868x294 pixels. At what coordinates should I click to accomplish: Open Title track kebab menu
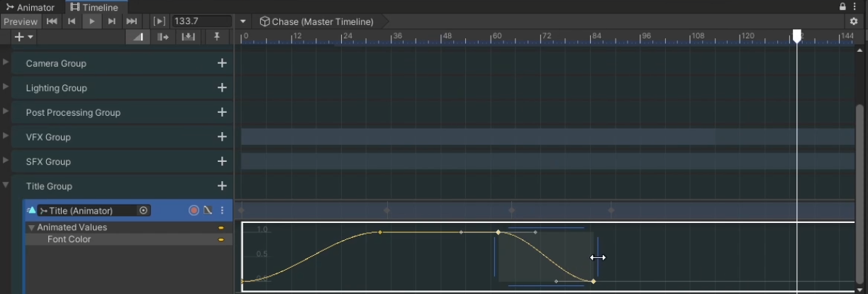tap(222, 210)
